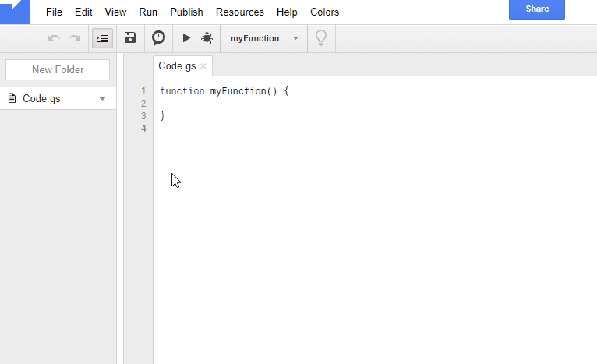Open the myFunction selector dropdown
This screenshot has height=364, width=597.
coord(264,38)
